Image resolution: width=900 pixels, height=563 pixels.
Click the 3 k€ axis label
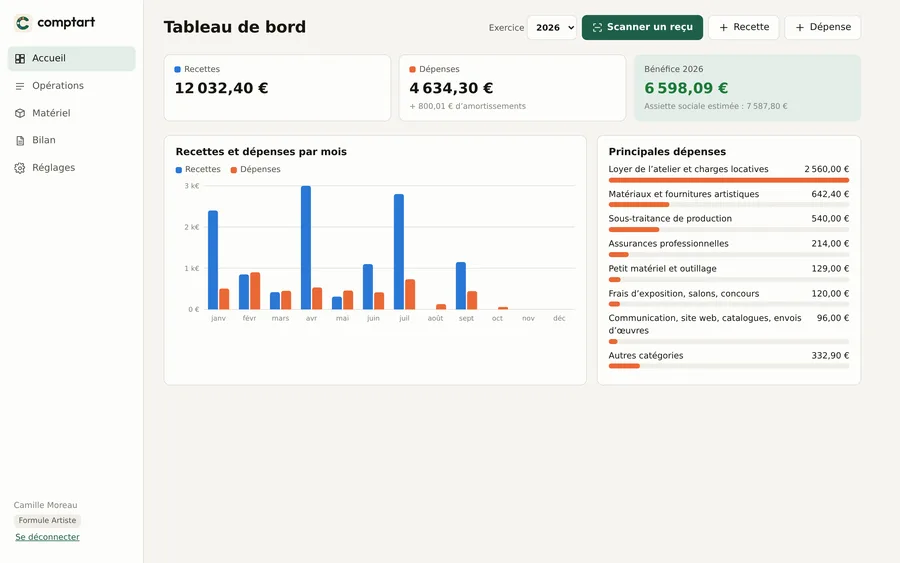pyautogui.click(x=192, y=186)
